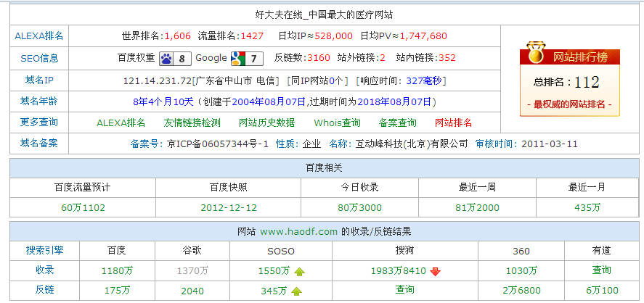
Task: Click the red 网站排名 link
Action: [x=453, y=123]
